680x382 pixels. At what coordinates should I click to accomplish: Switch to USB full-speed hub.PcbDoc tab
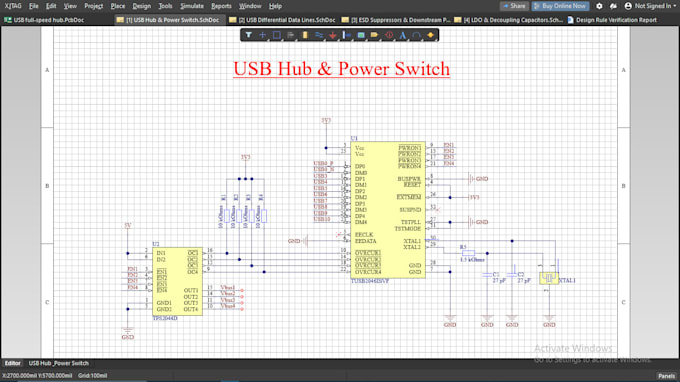[x=44, y=20]
